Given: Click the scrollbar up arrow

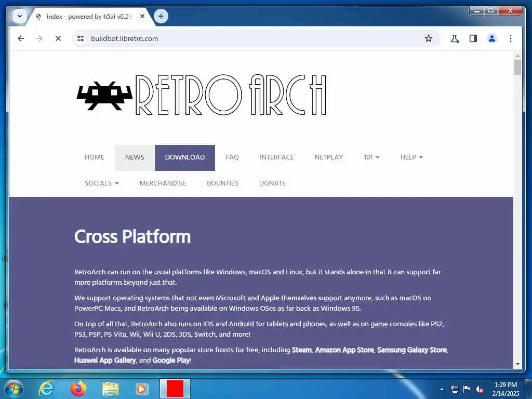Looking at the screenshot, I should click(517, 55).
